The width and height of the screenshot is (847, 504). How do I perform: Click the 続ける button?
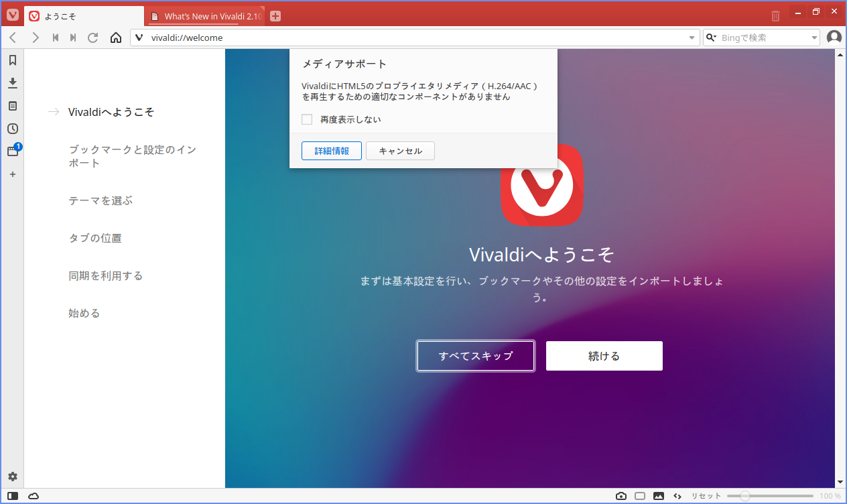click(604, 356)
